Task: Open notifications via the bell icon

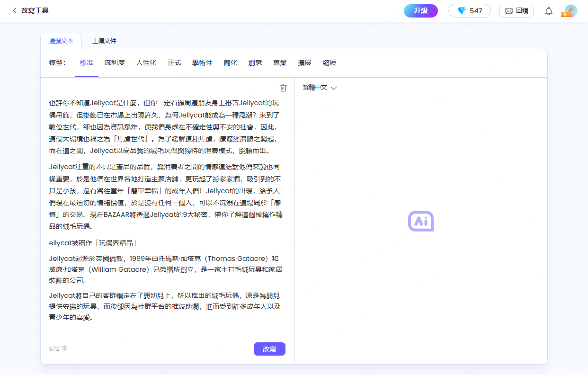Action: point(549,11)
